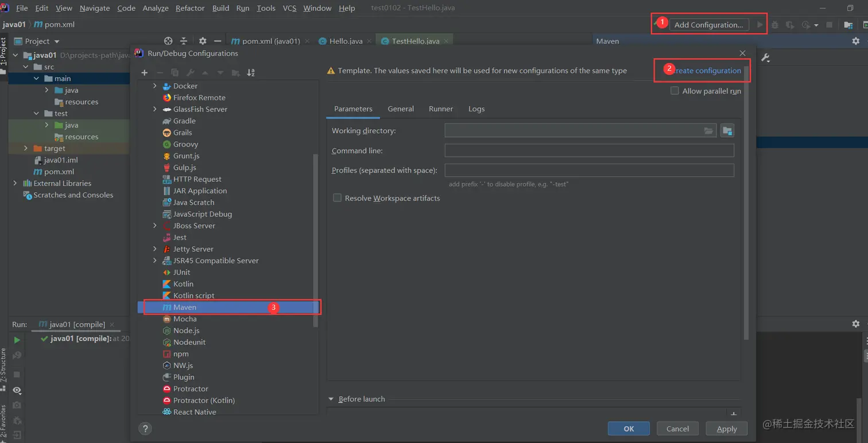This screenshot has width=868, height=443.
Task: Expand JBoss Server node
Action: [x=154, y=226]
